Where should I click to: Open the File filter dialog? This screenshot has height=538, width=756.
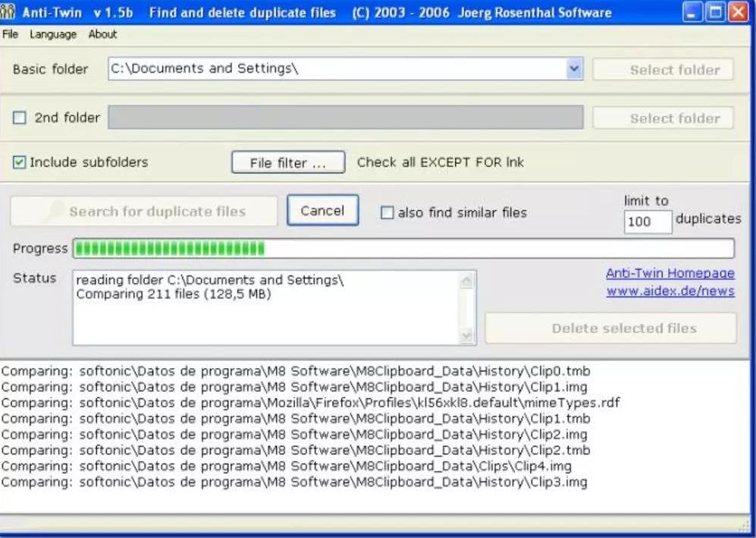coord(288,162)
